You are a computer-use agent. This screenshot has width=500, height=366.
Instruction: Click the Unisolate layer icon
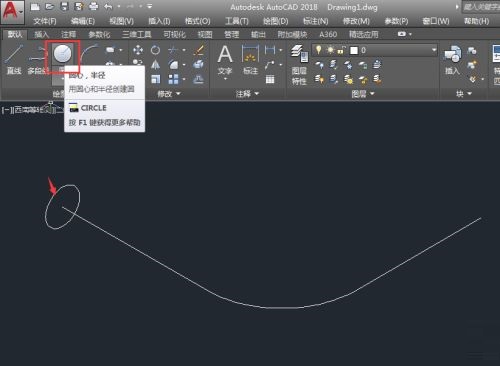334,79
